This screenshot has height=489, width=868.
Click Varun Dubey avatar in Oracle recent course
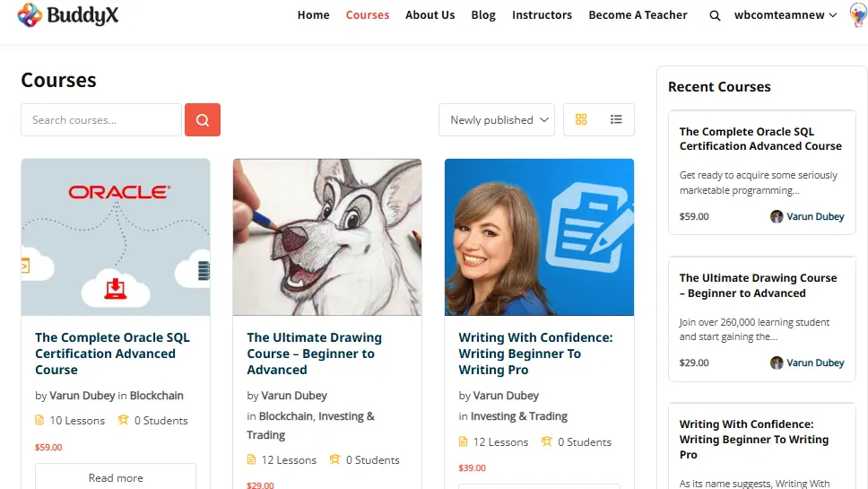777,216
